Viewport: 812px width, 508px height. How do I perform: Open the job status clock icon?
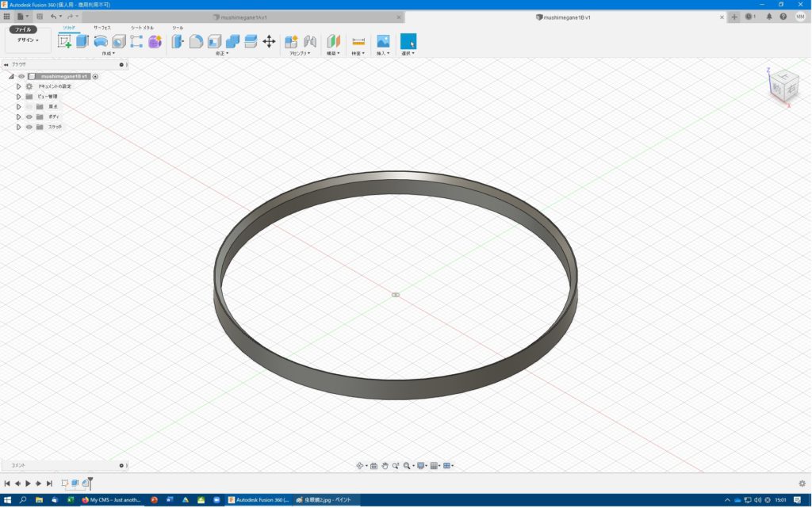point(749,17)
